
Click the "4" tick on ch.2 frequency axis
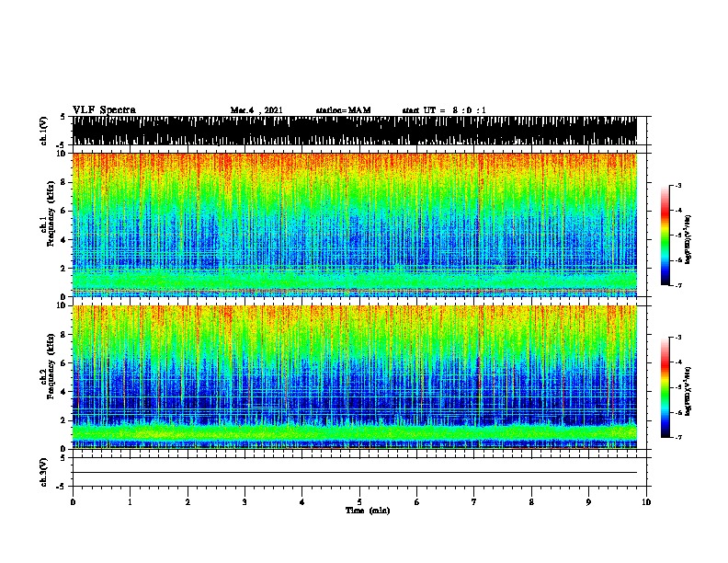coord(65,392)
